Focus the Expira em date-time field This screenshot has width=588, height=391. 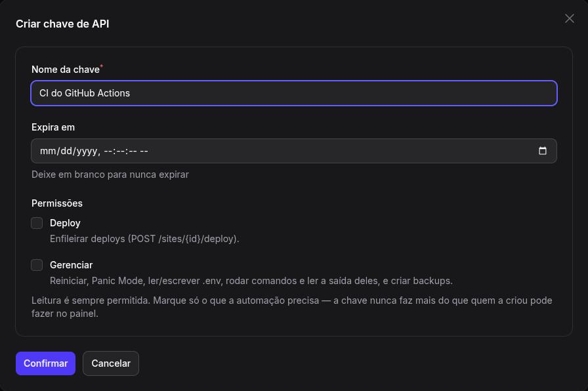(294, 151)
